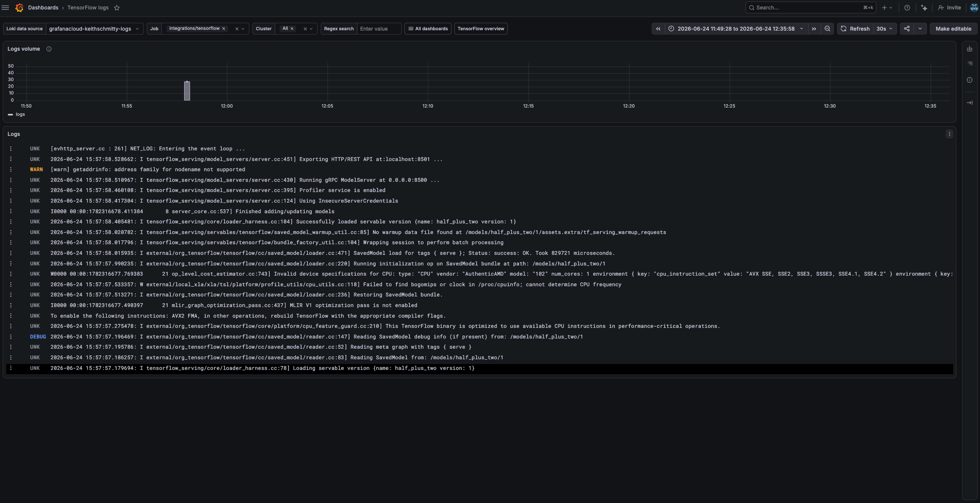Viewport: 980px width, 503px height.
Task: Click the Regex search input field
Action: click(x=379, y=29)
